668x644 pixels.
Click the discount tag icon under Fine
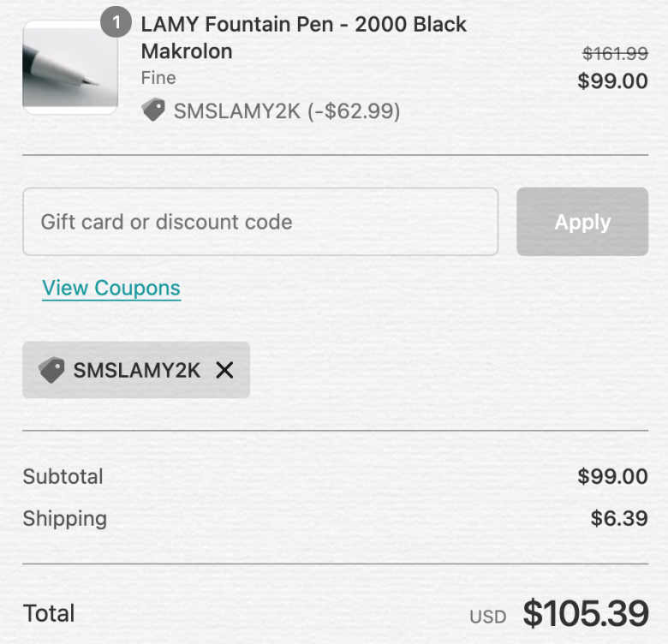153,110
